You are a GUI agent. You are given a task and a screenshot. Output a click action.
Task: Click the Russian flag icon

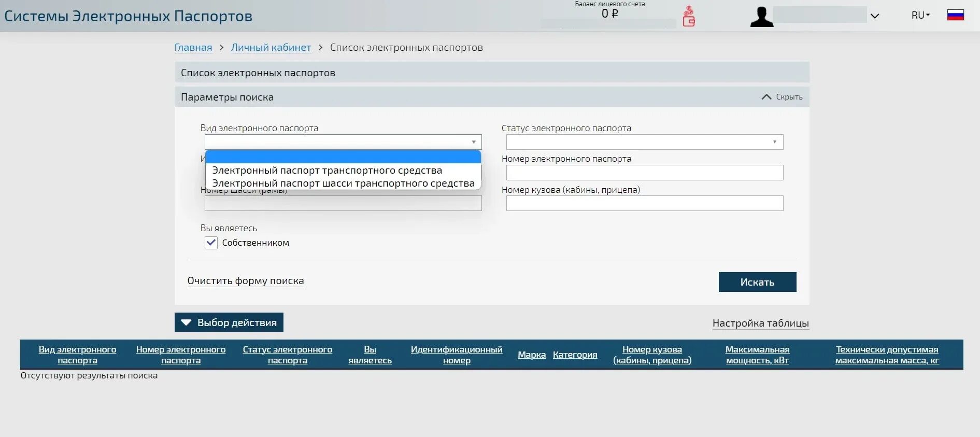[x=956, y=15]
